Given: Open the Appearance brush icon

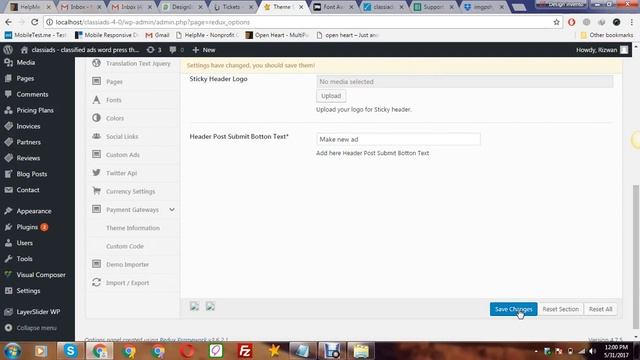Looking at the screenshot, I should tap(8, 211).
